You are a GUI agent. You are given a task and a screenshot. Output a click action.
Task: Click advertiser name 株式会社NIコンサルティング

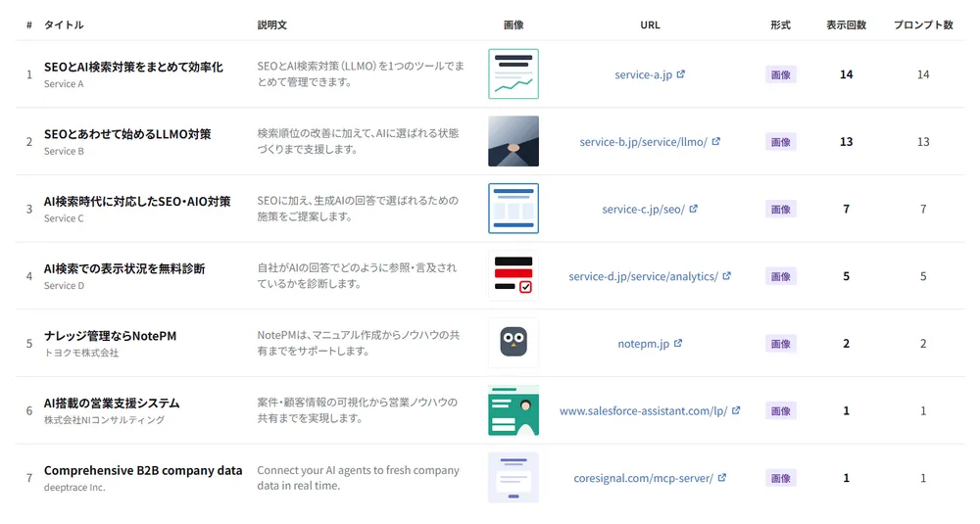tap(105, 420)
